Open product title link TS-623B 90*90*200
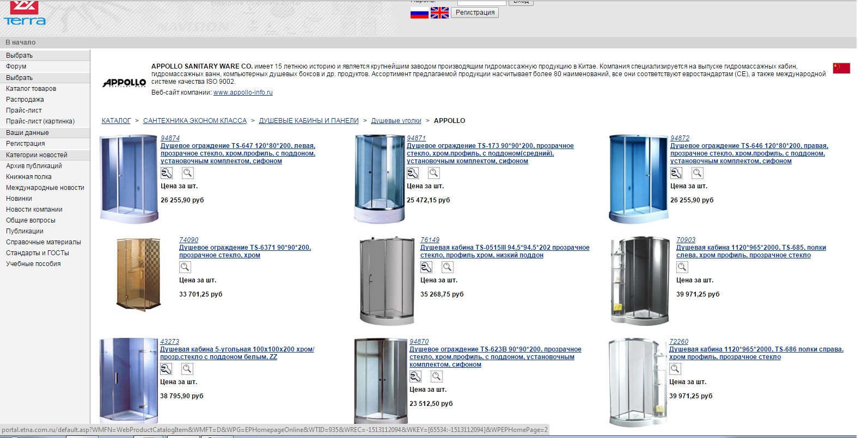This screenshot has width=868, height=438. (496, 357)
